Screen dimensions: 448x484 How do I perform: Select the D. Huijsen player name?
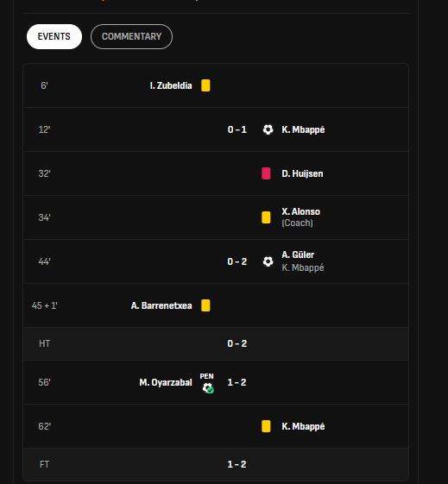pos(302,173)
